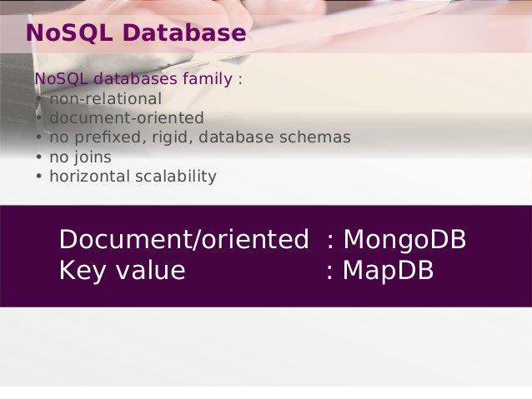Click the 'horizontal scalability' bullet item

coord(133,177)
